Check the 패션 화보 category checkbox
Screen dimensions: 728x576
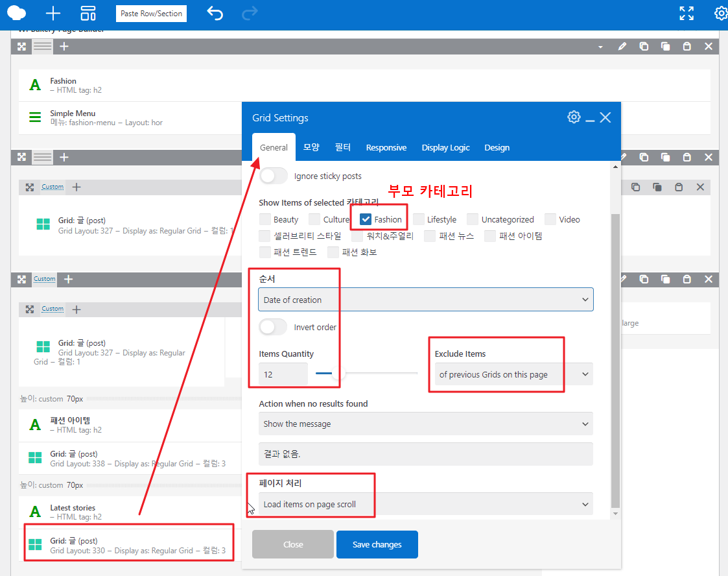(x=333, y=252)
